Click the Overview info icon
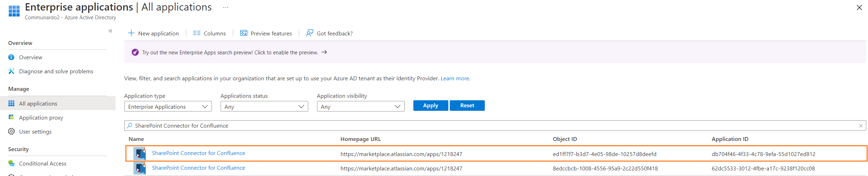This screenshot has width=868, height=176. (11, 57)
